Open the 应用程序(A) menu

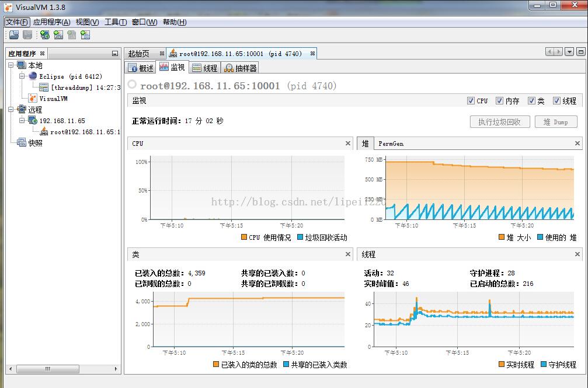(x=51, y=22)
